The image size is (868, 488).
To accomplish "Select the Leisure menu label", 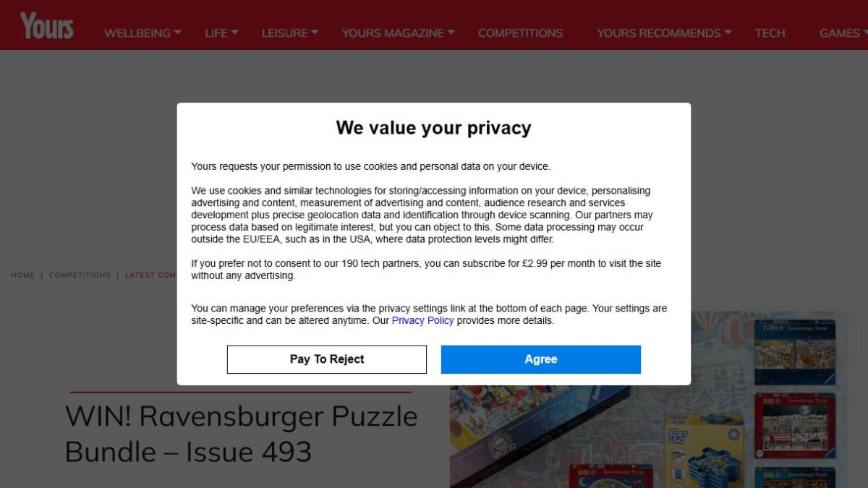I will pyautogui.click(x=284, y=33).
